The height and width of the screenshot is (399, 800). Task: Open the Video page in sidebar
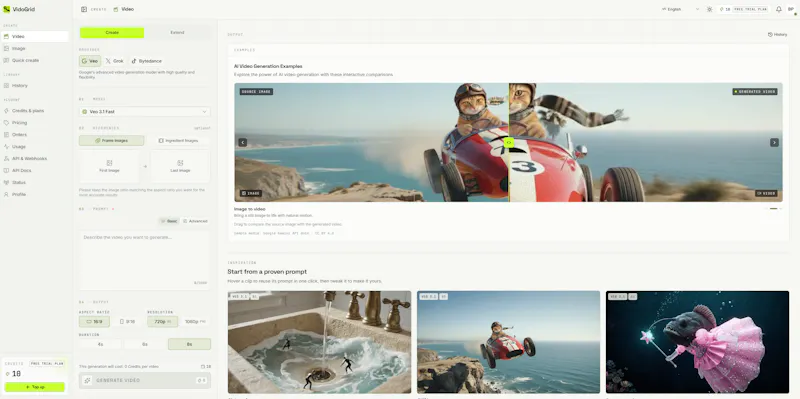click(x=34, y=36)
